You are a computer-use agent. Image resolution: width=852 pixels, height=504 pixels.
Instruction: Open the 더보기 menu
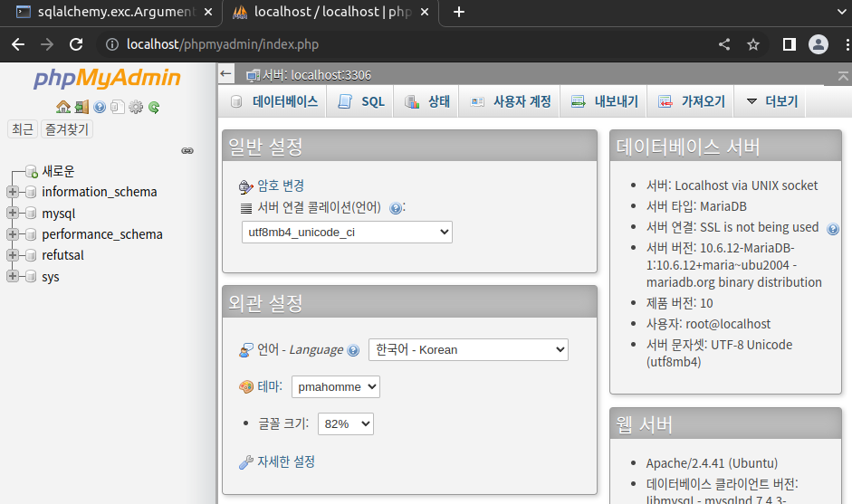tap(771, 101)
